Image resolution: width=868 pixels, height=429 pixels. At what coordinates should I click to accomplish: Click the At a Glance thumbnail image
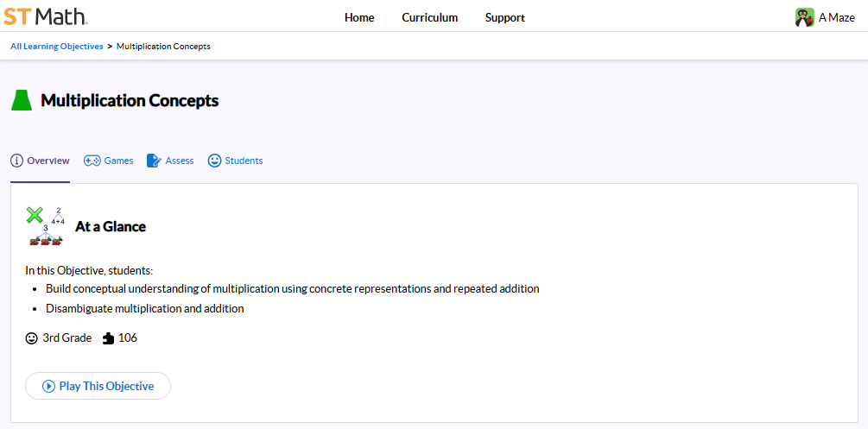pos(45,226)
